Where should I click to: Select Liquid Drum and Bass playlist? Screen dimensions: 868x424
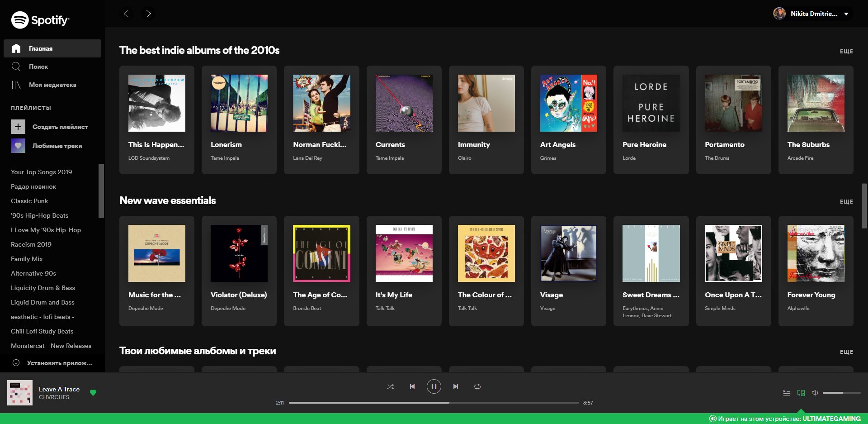click(x=42, y=302)
